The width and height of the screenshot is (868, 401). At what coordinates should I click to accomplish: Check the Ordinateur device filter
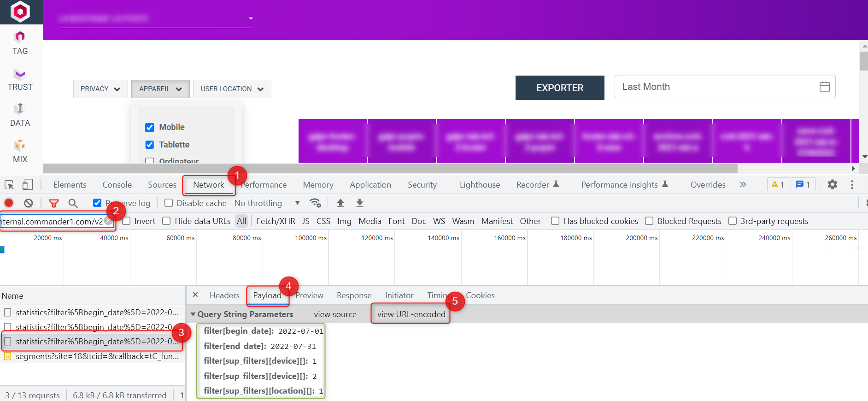coord(150,161)
